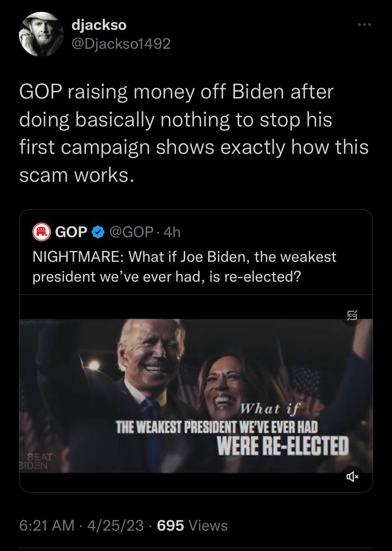392x551 pixels.
Task: Toggle closed captions on the video
Action: click(352, 315)
